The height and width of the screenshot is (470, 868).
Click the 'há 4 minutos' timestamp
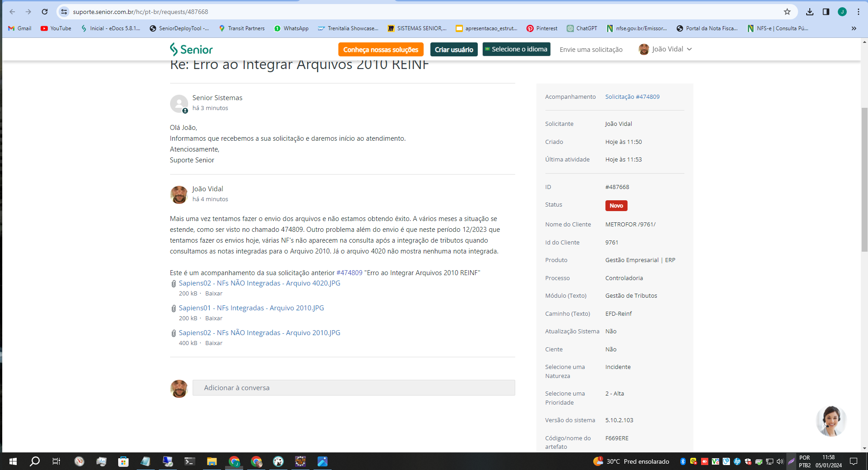[210, 199]
